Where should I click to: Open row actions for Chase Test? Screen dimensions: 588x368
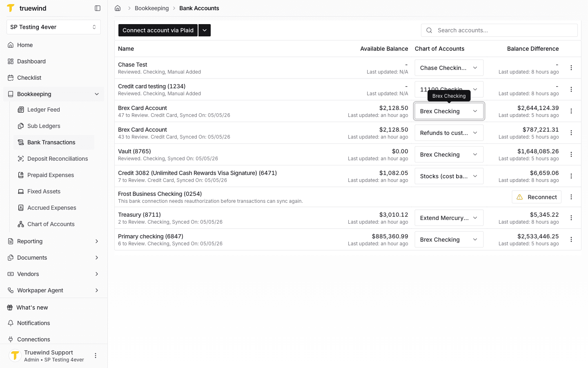click(x=571, y=68)
